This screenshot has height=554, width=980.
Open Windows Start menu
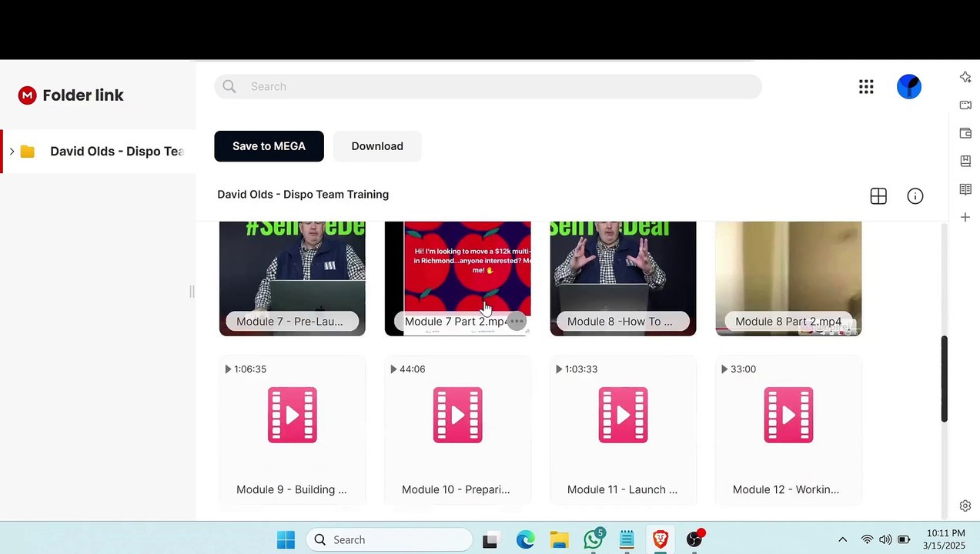(286, 540)
